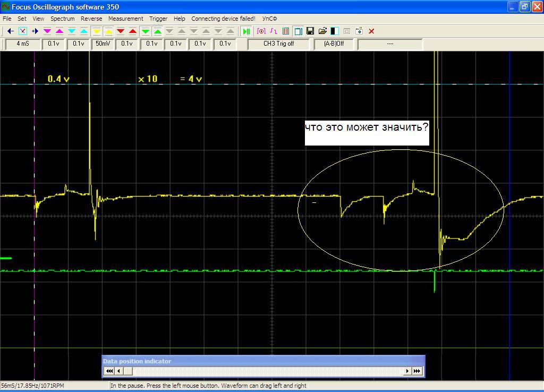Open the Set menu
The image size is (544, 392).
click(22, 19)
